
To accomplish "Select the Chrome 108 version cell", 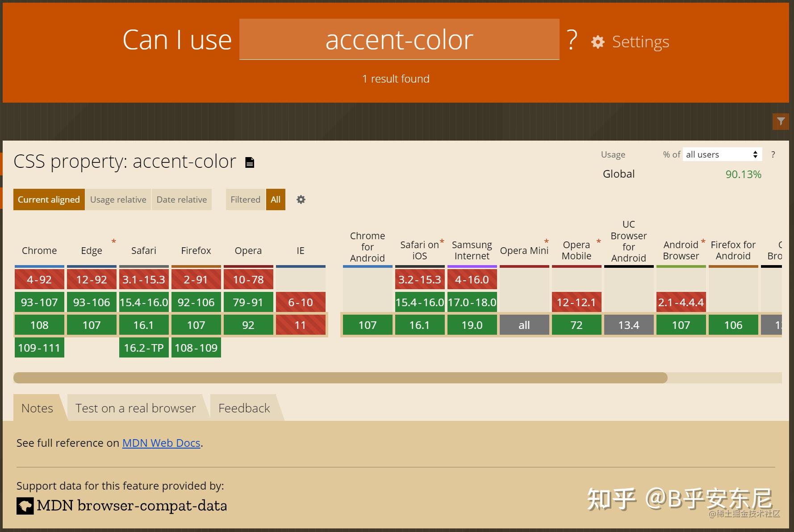I will pyautogui.click(x=39, y=325).
